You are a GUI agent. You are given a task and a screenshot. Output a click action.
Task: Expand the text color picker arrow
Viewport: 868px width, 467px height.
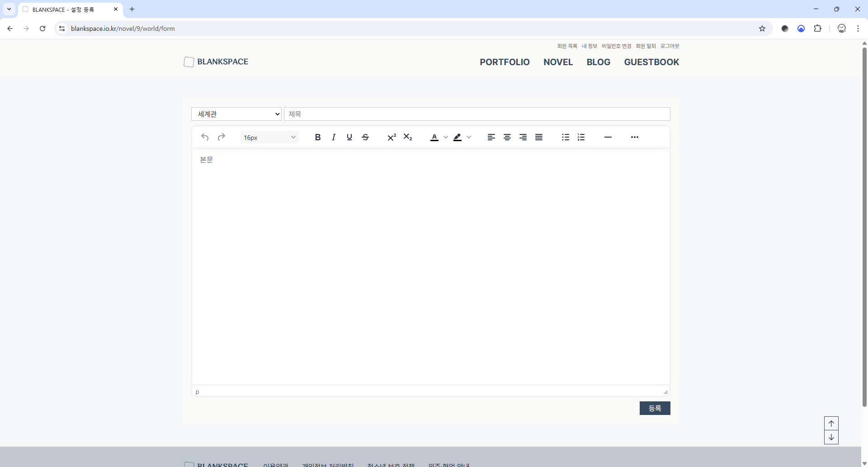coord(446,137)
